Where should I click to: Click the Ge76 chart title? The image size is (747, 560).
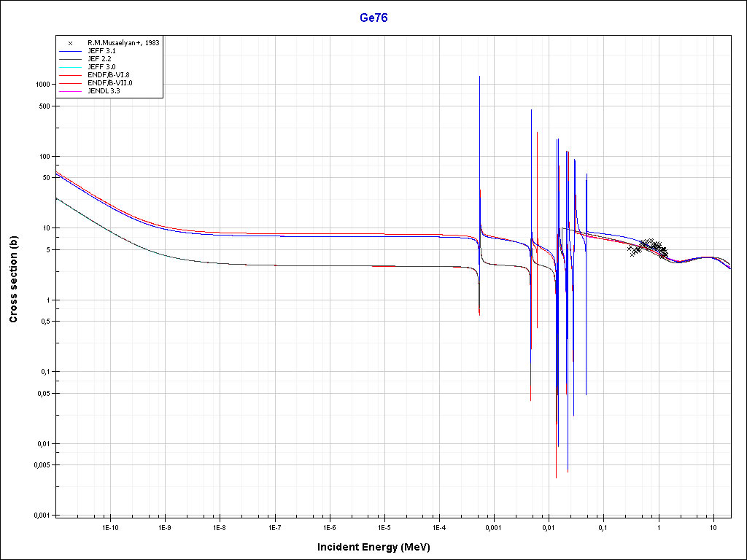[373, 17]
